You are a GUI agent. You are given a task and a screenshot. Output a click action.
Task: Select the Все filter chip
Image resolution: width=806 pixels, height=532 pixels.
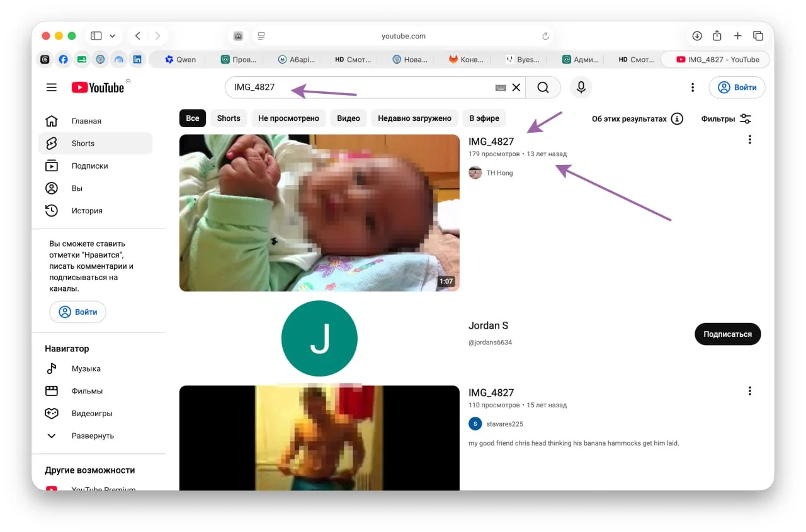point(193,118)
